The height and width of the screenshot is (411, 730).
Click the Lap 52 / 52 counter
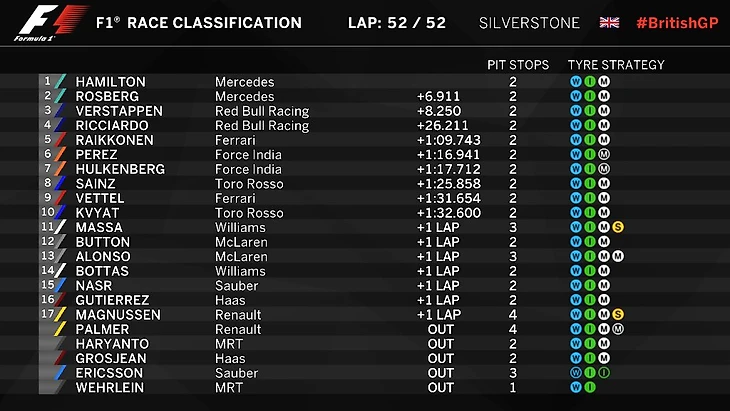pyautogui.click(x=397, y=22)
